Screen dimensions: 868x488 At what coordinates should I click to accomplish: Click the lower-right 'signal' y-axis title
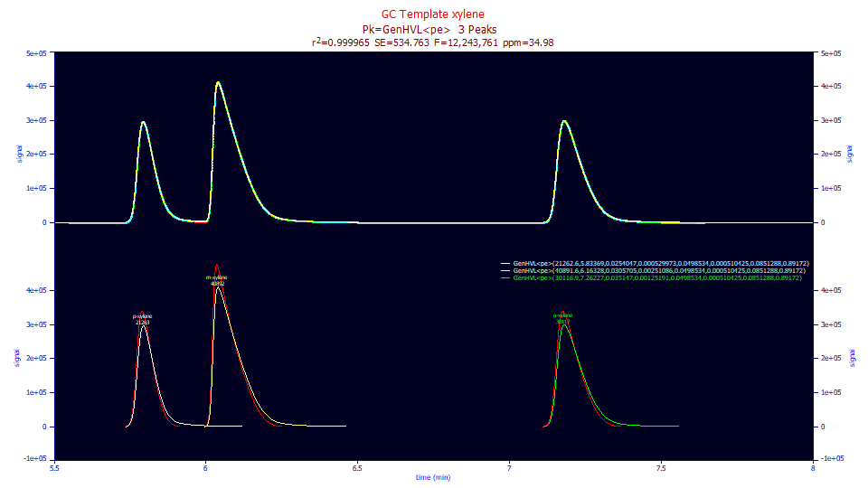[x=852, y=358]
